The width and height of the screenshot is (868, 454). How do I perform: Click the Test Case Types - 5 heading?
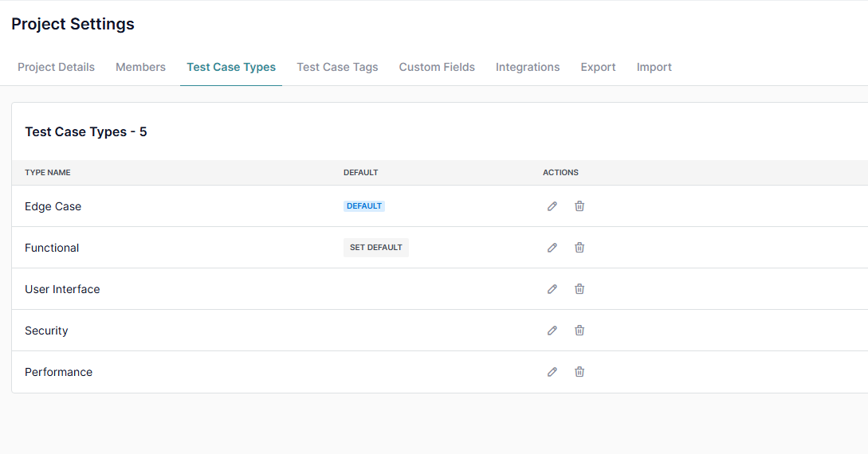[86, 131]
